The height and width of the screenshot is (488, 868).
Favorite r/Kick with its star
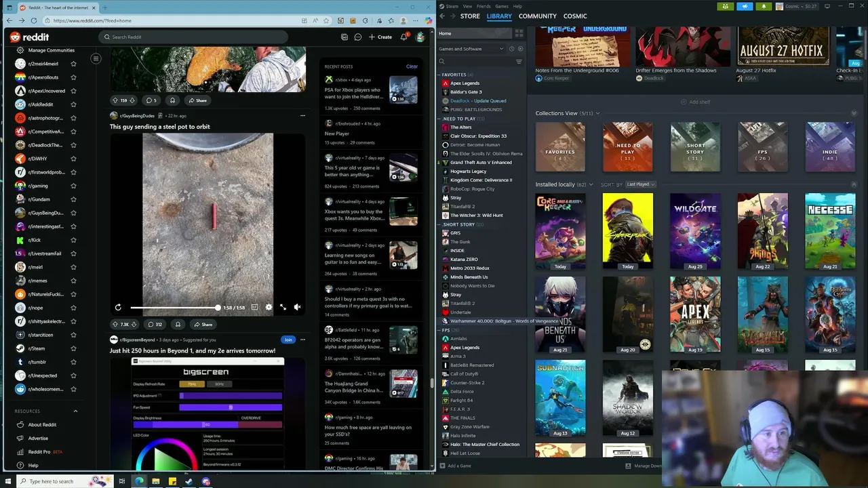(x=73, y=240)
